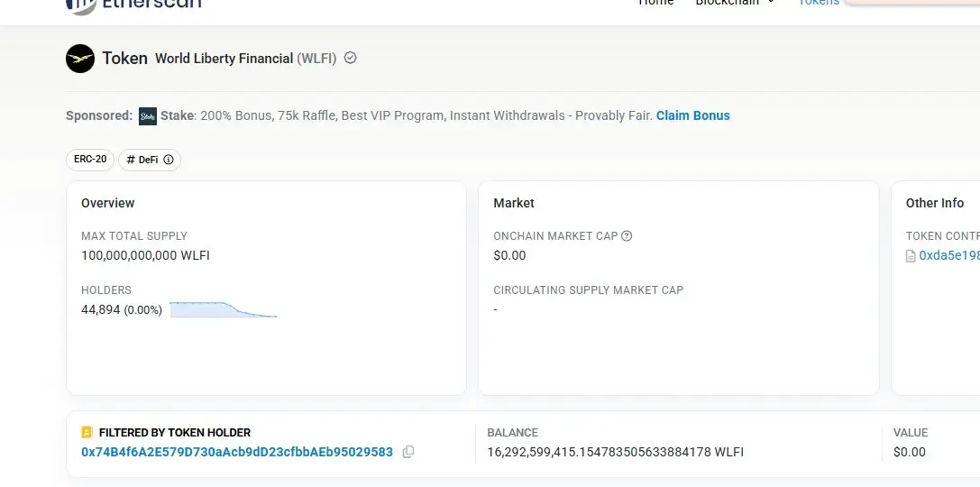Click the WLFI token eagle logo
Viewport: 980px width, 487px height.
(80, 58)
